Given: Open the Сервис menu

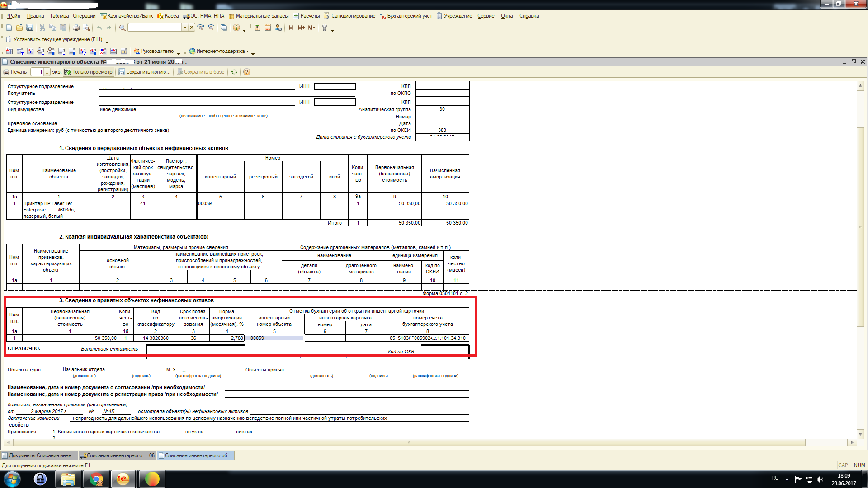Looking at the screenshot, I should pyautogui.click(x=486, y=16).
